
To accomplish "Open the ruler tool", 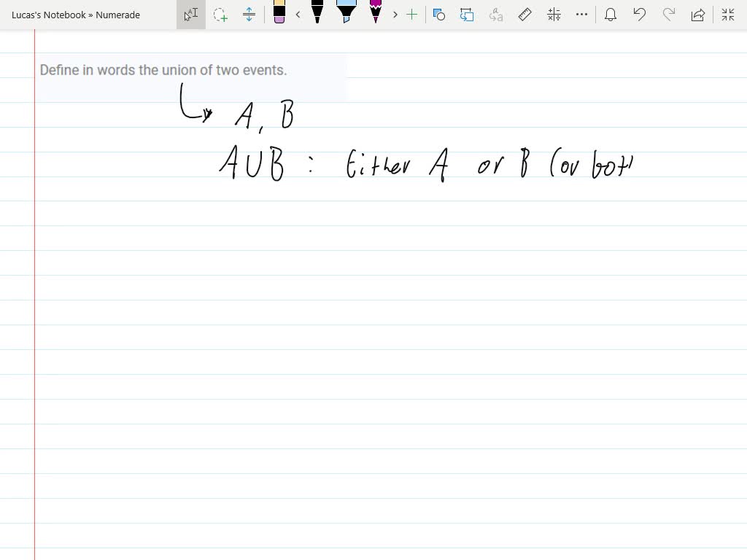I will (x=523, y=13).
